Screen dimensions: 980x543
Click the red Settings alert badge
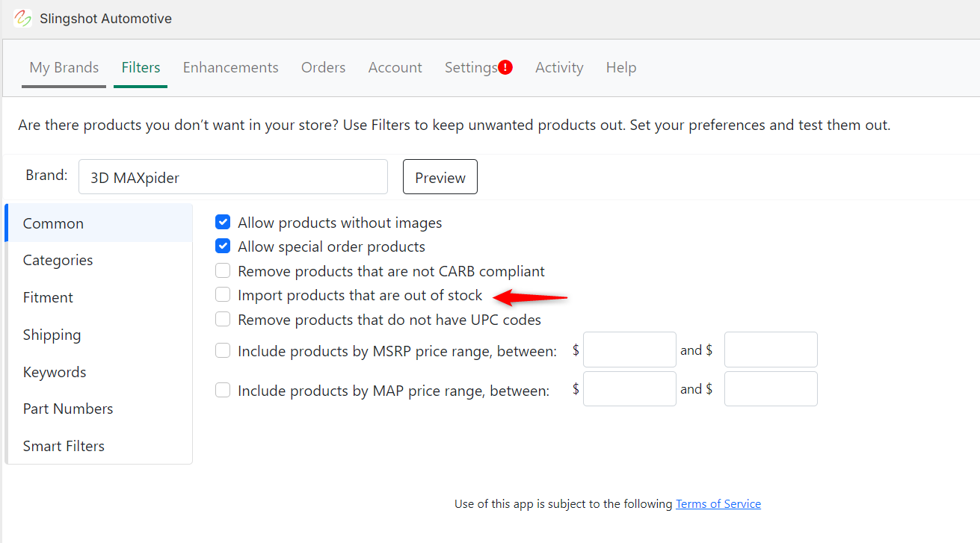coord(506,67)
